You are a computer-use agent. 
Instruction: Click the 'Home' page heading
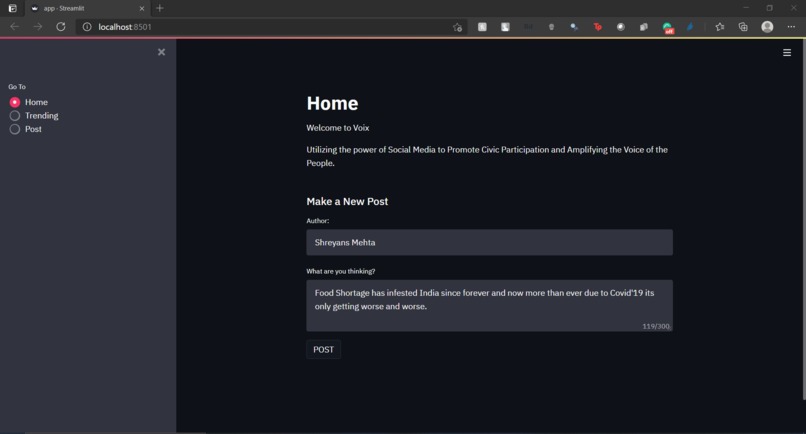pos(332,103)
